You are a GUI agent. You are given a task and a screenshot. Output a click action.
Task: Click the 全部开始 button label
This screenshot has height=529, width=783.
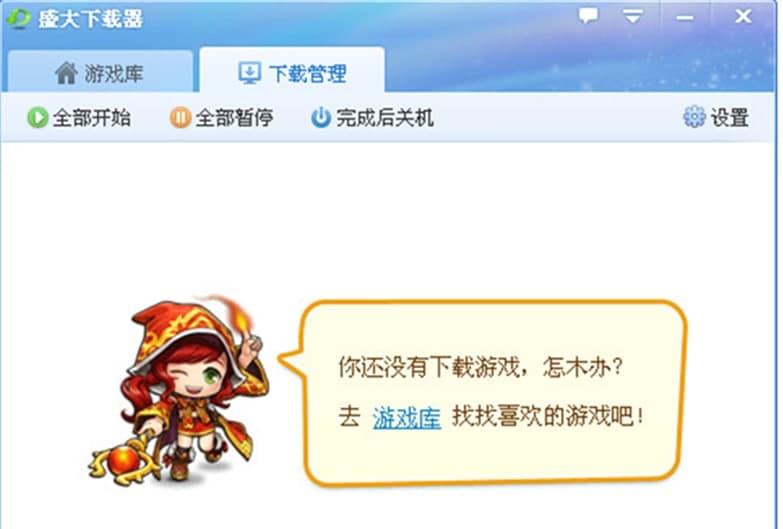[92, 118]
